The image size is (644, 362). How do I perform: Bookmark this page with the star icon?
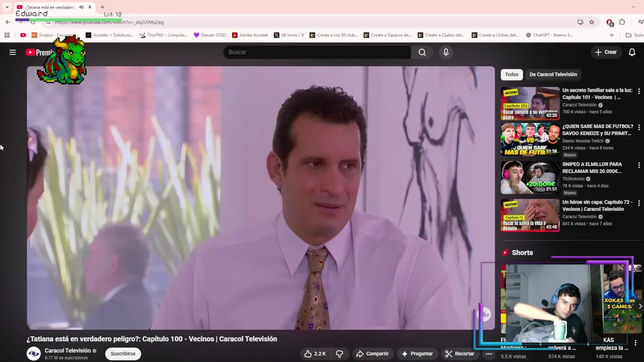click(x=592, y=22)
